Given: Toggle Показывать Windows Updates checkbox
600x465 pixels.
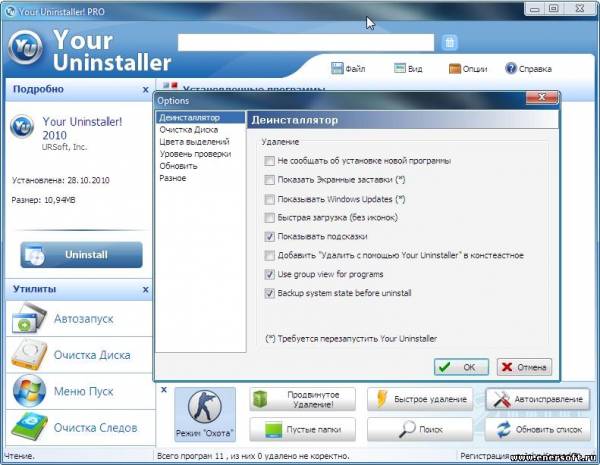Looking at the screenshot, I should tap(269, 199).
